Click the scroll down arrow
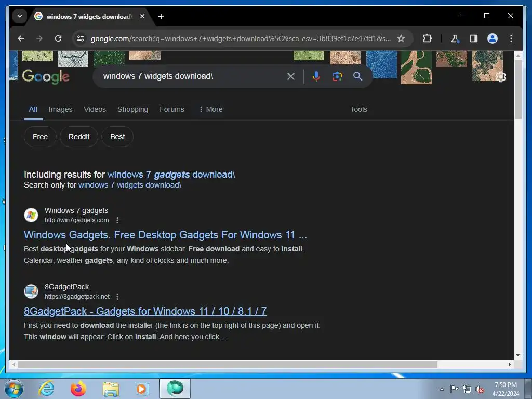This screenshot has height=399, width=532. [x=518, y=355]
